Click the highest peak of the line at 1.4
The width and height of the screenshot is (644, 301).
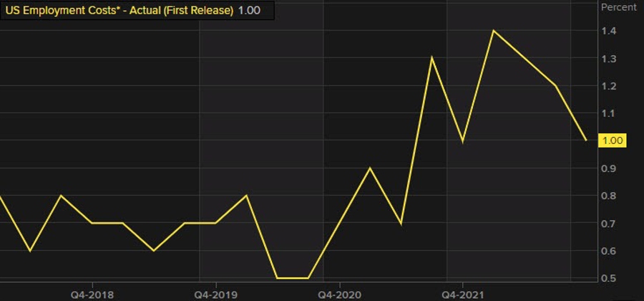(x=494, y=31)
